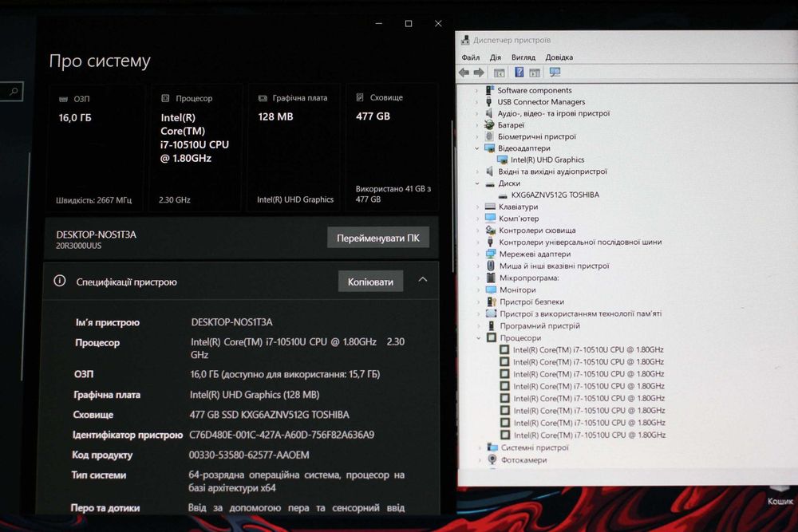798x532 pixels.
Task: Click device ID C76D480E-001C-427A-A60D-756F82A636A9
Action: click(x=282, y=435)
